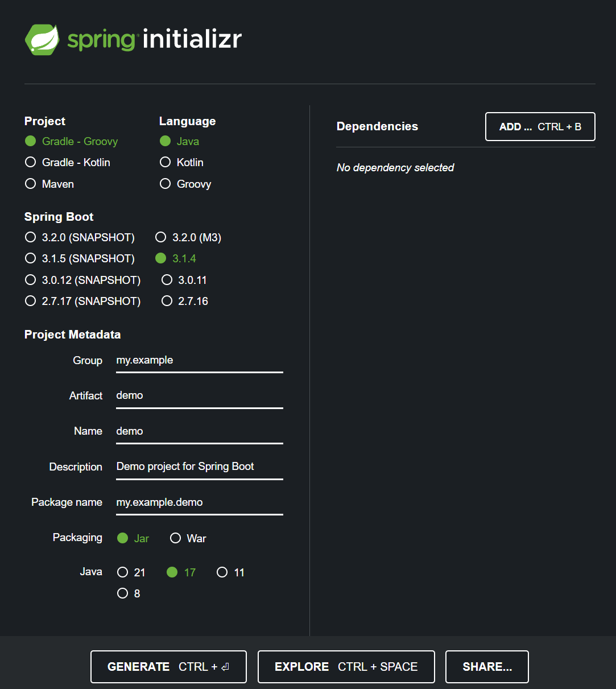Click into the Name field
Image resolution: width=616 pixels, height=689 pixels.
click(x=200, y=431)
